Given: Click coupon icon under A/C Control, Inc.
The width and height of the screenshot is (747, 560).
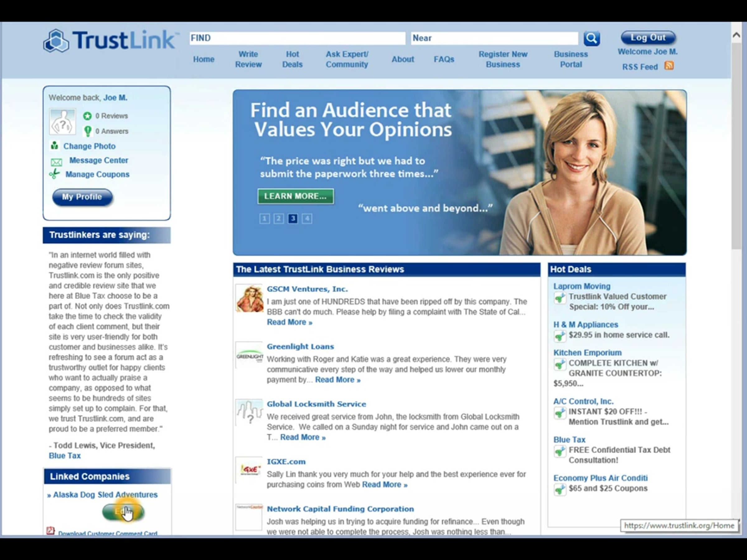Looking at the screenshot, I should pyautogui.click(x=559, y=413).
